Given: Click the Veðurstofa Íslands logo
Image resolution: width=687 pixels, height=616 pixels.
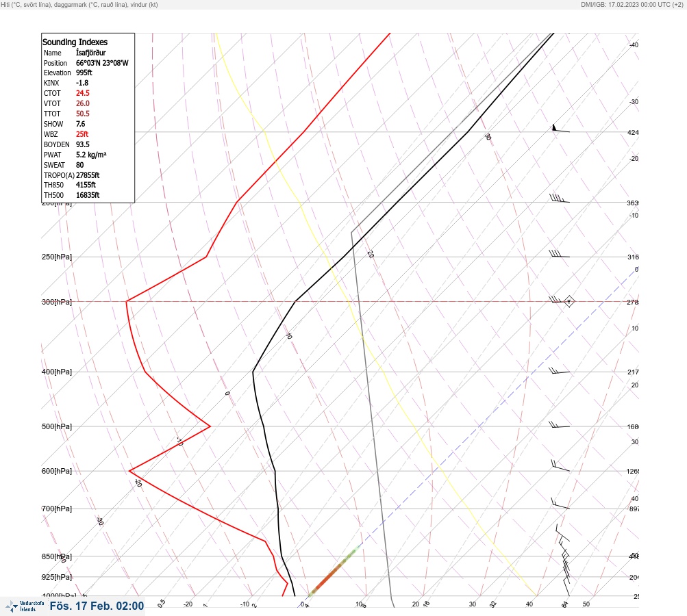Looking at the screenshot, I should [25, 606].
